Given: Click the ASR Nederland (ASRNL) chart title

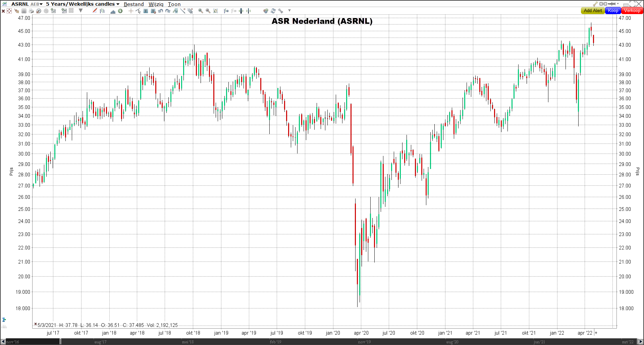Looking at the screenshot, I should [322, 21].
